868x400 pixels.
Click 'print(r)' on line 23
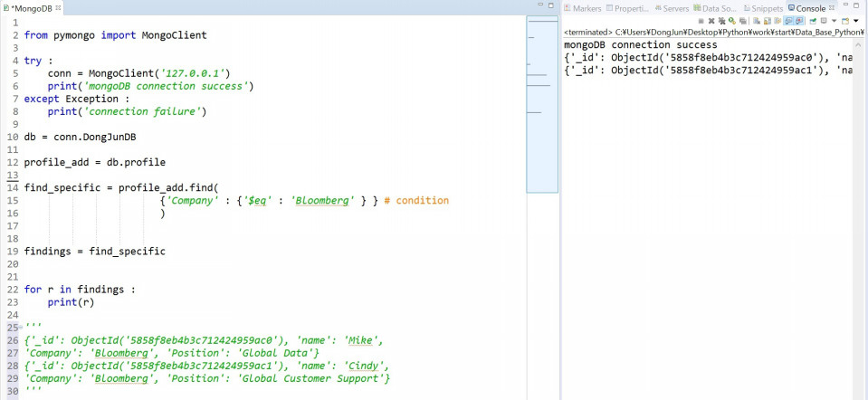tap(71, 302)
